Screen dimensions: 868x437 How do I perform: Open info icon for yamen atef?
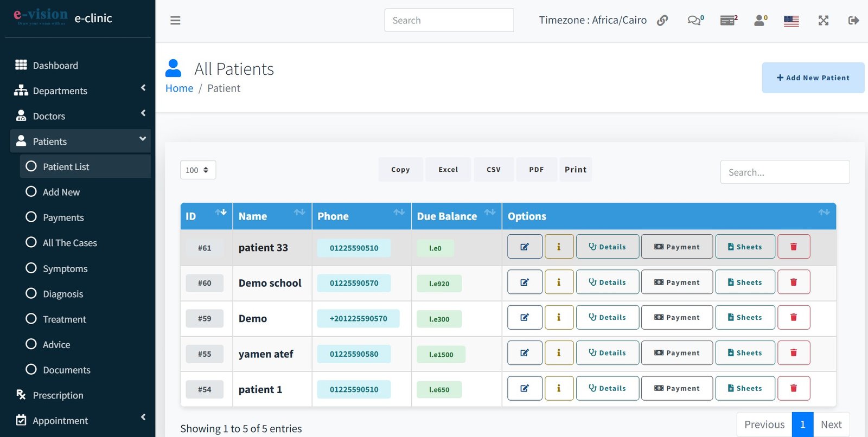[559, 353]
